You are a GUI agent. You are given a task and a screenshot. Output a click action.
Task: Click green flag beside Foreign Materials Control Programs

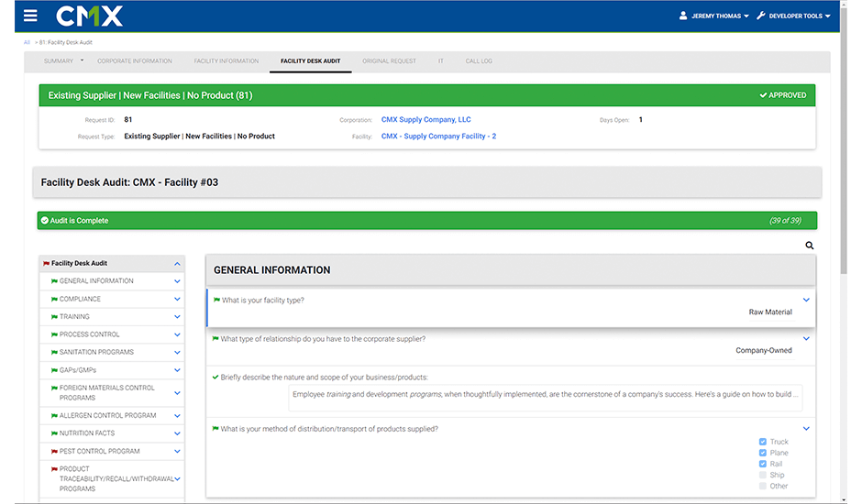(54, 388)
